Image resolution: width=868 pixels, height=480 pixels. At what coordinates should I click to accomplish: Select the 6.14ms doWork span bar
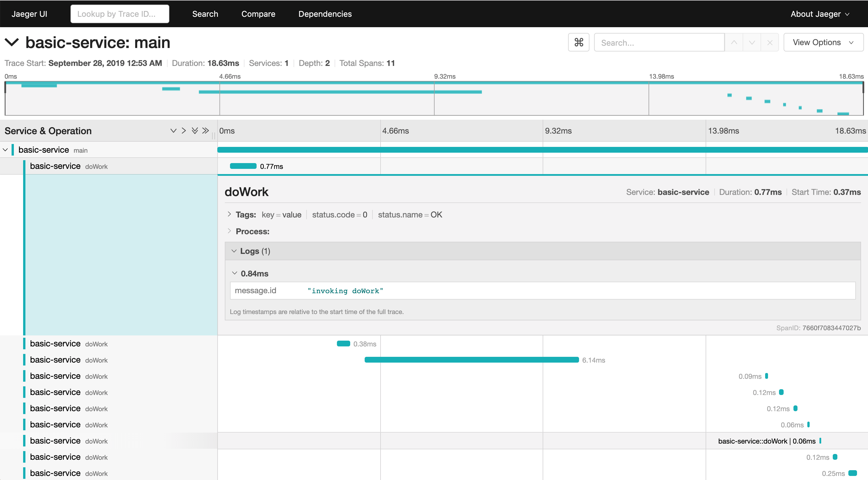pos(472,360)
